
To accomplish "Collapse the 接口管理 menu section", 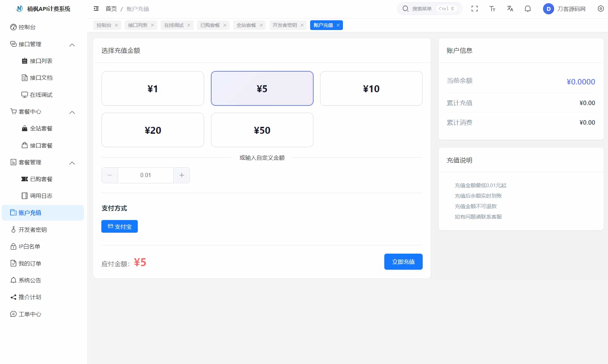I will 72,44.
